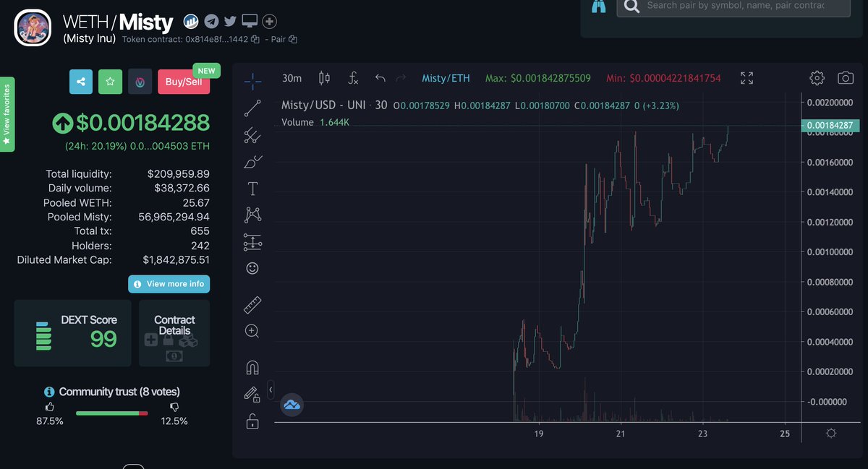Open the emoji icons tool
868x469 pixels.
click(x=252, y=268)
